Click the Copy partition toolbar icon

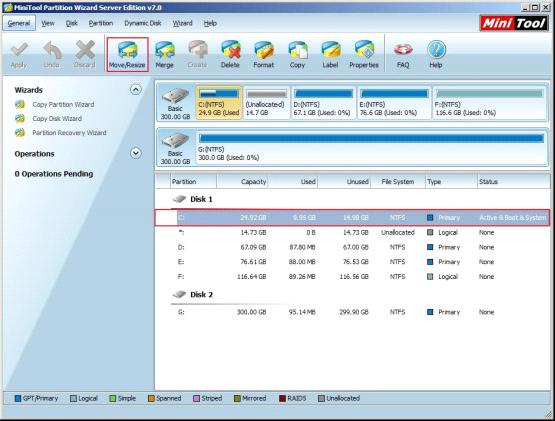[x=297, y=55]
